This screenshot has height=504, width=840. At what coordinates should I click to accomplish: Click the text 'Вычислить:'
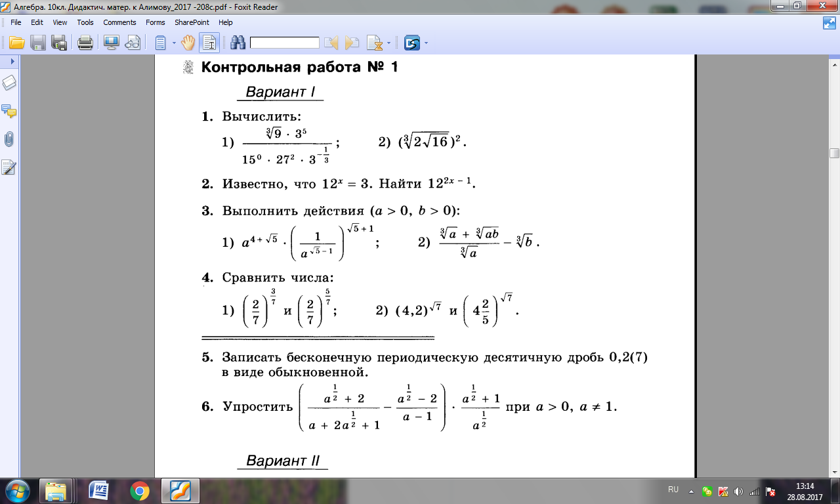[x=261, y=117]
